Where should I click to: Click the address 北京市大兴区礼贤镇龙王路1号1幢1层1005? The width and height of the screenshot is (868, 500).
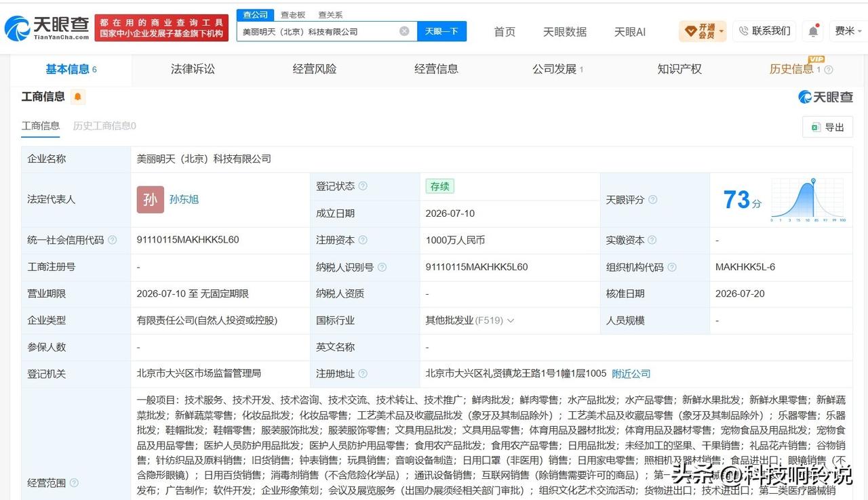click(x=515, y=374)
